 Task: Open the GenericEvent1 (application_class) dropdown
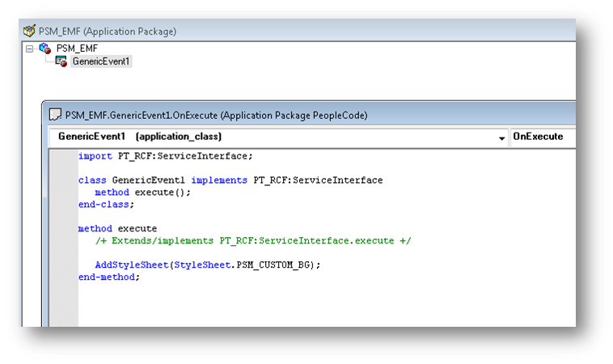[x=279, y=137]
